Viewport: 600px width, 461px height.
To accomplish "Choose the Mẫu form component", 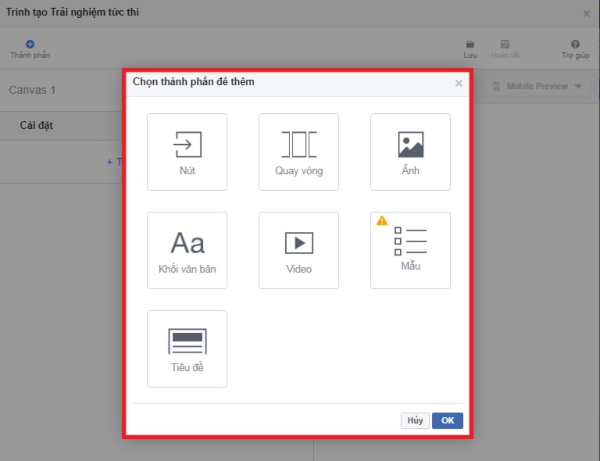I will (410, 250).
